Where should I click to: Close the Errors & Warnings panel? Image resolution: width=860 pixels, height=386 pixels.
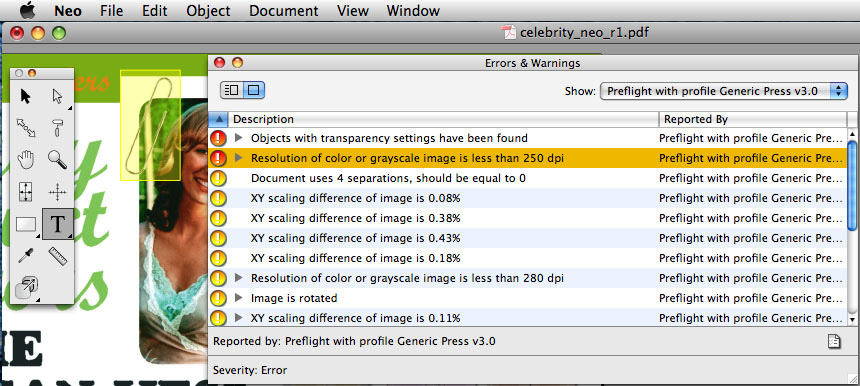219,63
